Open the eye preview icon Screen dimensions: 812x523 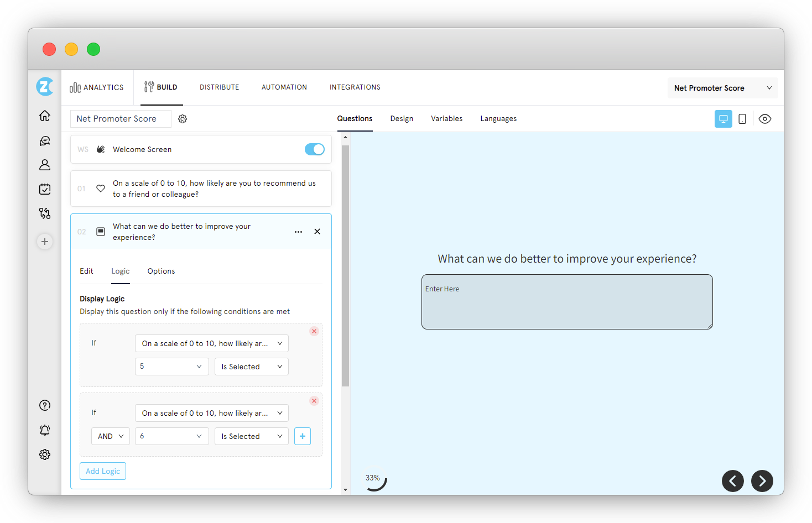point(765,118)
